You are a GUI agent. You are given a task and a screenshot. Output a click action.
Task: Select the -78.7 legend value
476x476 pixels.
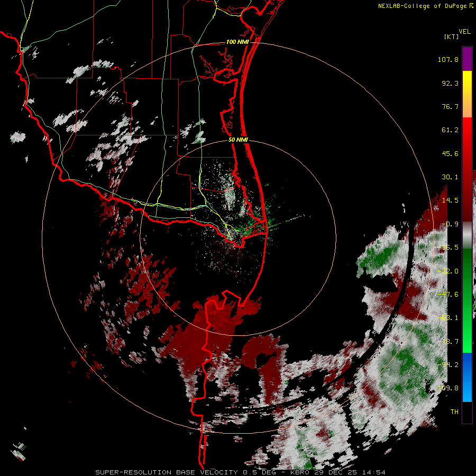448,342
